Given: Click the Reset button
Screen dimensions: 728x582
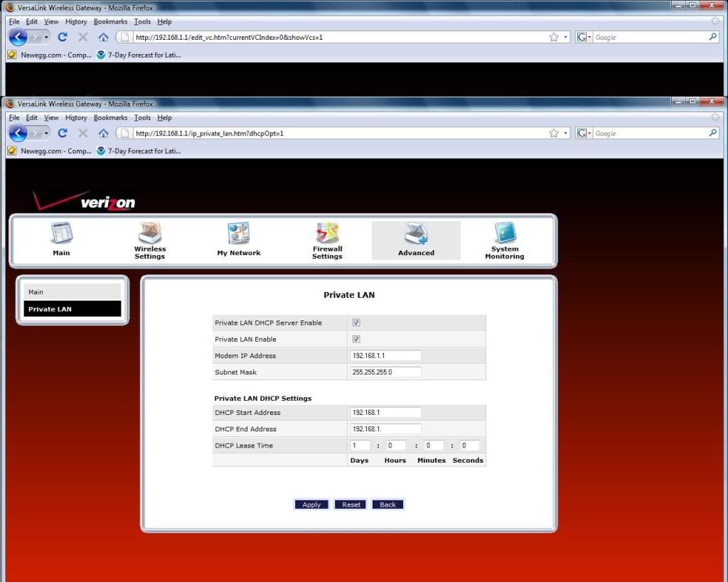Looking at the screenshot, I should (351, 505).
